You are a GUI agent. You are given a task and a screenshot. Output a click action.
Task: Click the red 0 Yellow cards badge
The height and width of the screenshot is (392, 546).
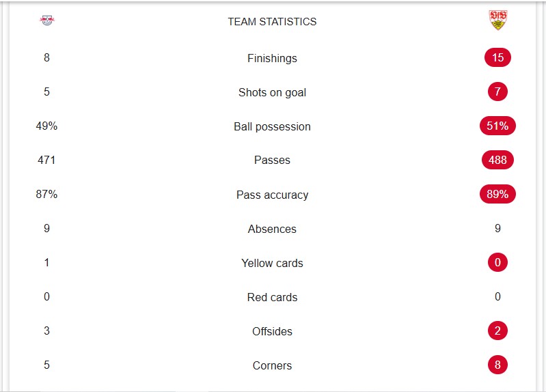click(497, 262)
